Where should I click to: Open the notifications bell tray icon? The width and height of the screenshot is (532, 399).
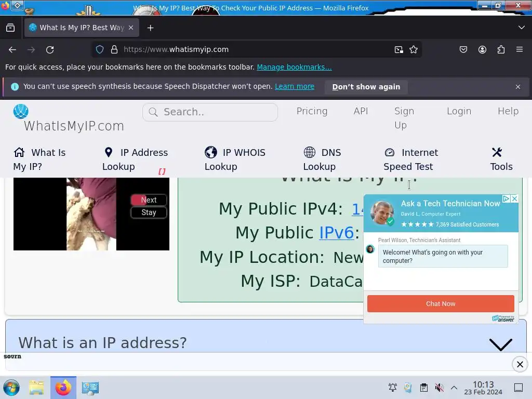pyautogui.click(x=393, y=388)
